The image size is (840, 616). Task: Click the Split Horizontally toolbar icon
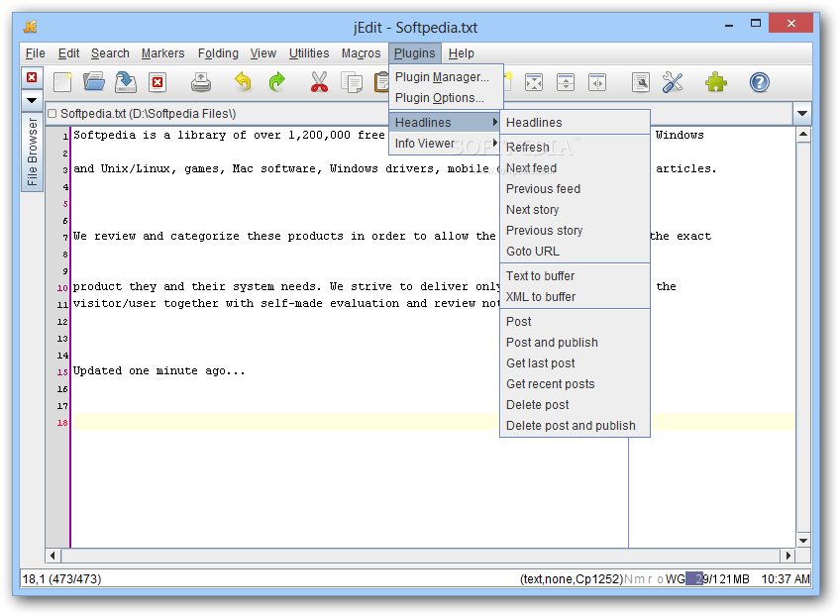click(566, 82)
